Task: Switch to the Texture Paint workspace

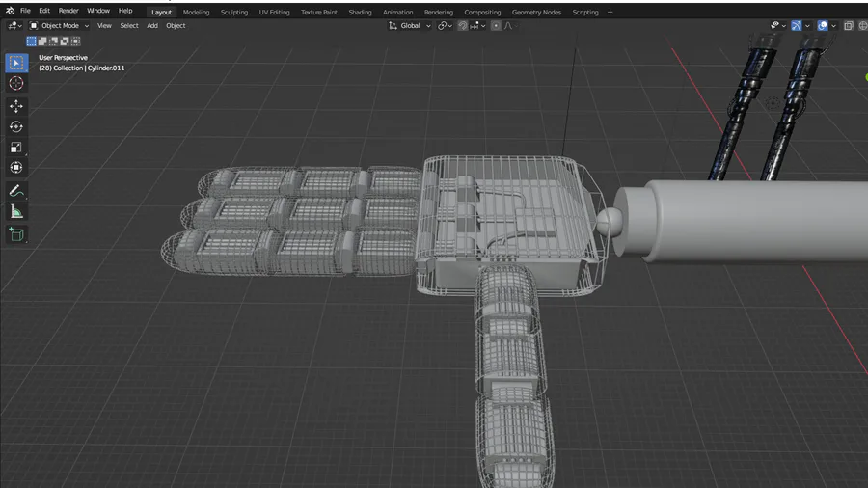Action: point(319,13)
